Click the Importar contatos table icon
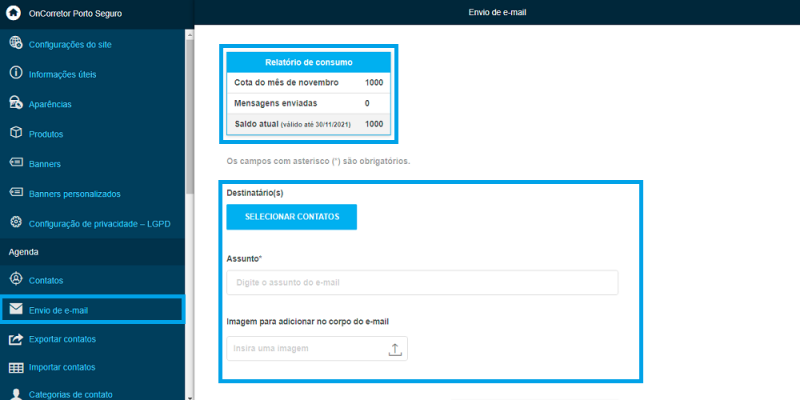This screenshot has width=800, height=400. coord(16,367)
